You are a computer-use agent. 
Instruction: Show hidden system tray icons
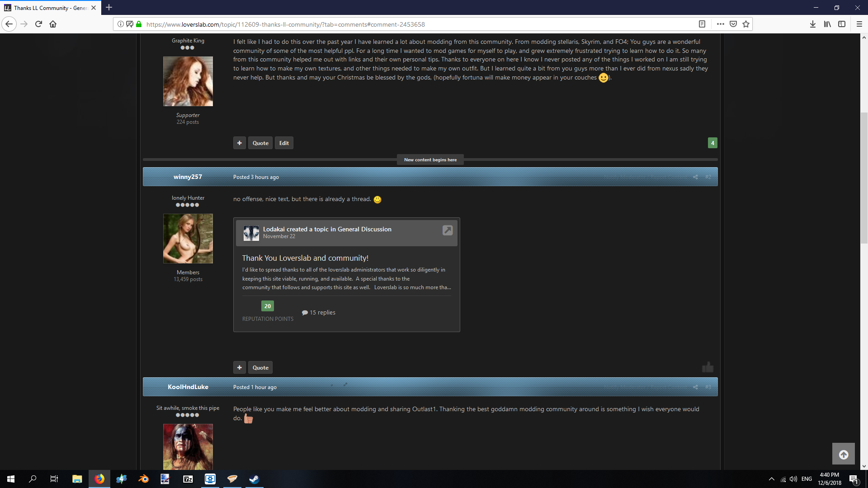click(x=772, y=479)
